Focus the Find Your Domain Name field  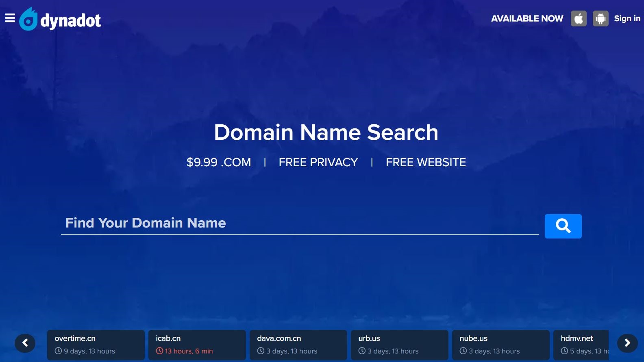tap(299, 223)
